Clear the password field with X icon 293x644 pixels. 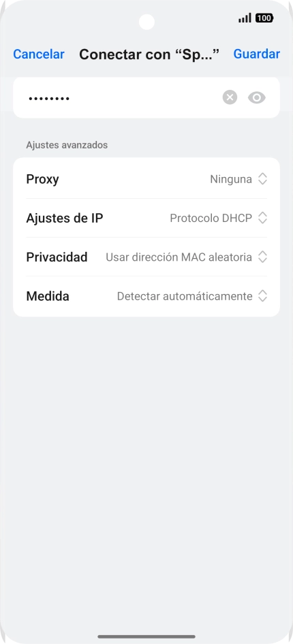coord(230,97)
